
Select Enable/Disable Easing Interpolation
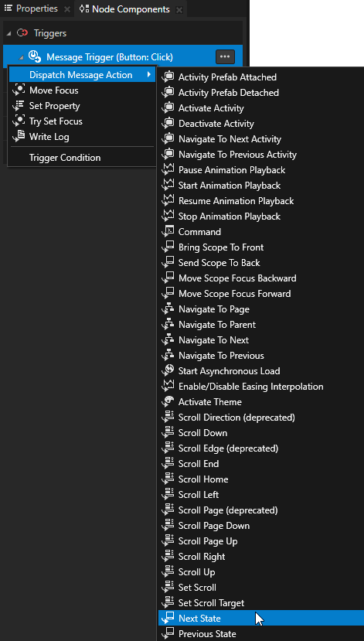[x=251, y=387]
